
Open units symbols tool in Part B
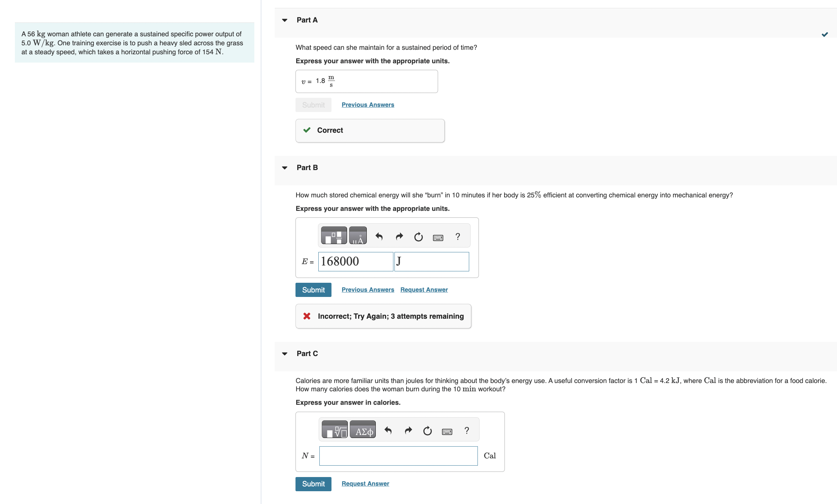coord(358,236)
